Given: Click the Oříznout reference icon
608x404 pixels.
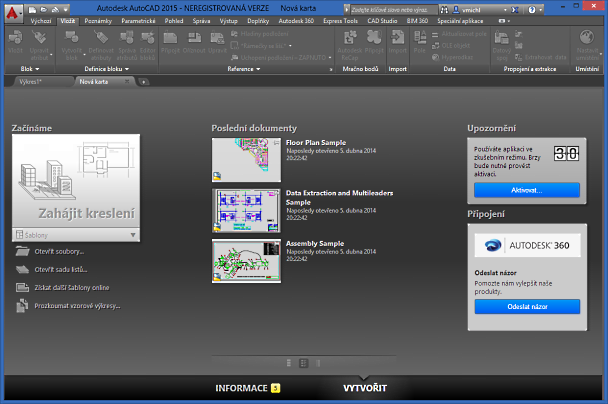Looking at the screenshot, I should point(194,38).
